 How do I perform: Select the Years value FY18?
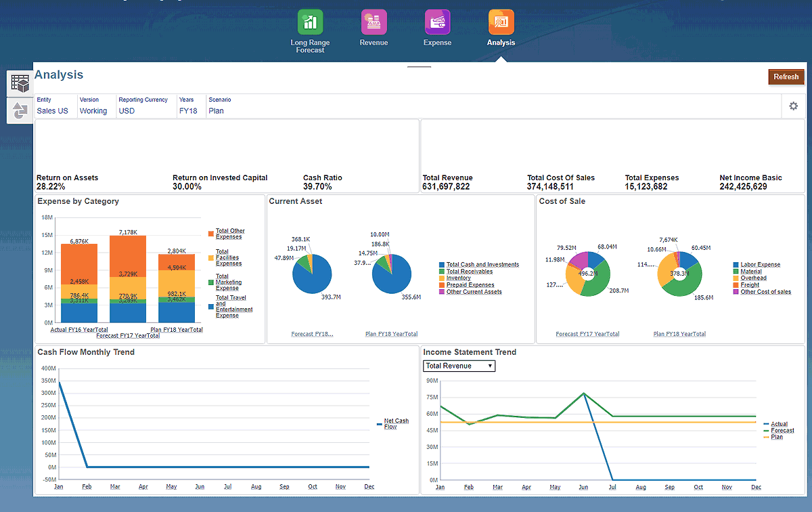point(188,111)
